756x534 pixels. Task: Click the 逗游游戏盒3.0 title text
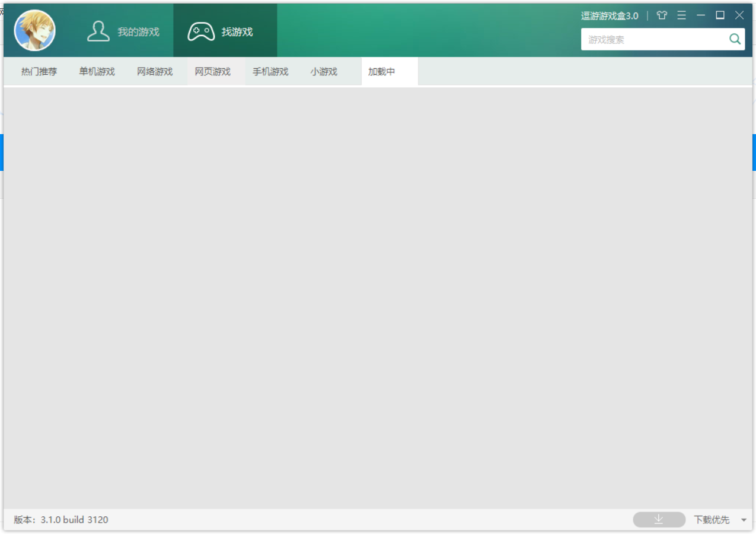click(x=610, y=16)
